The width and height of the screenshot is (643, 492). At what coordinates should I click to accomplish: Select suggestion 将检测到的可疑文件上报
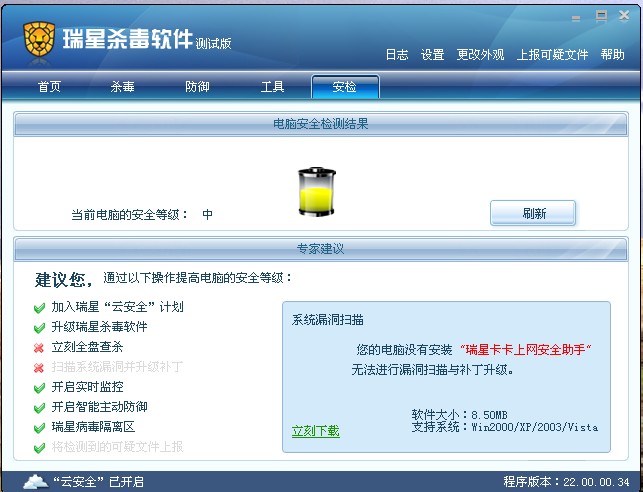(x=117, y=447)
